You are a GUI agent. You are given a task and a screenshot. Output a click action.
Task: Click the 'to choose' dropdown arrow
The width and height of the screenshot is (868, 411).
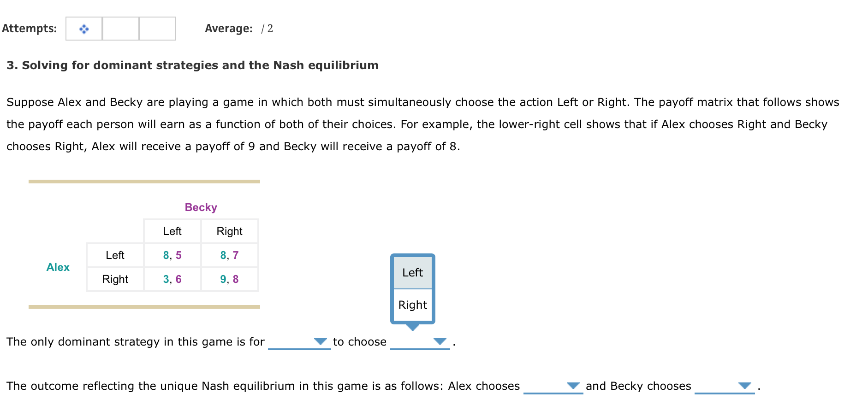(440, 341)
